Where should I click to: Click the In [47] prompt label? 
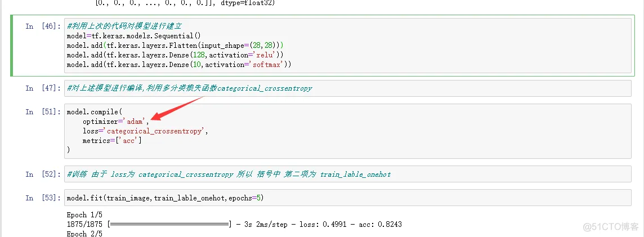(x=42, y=88)
